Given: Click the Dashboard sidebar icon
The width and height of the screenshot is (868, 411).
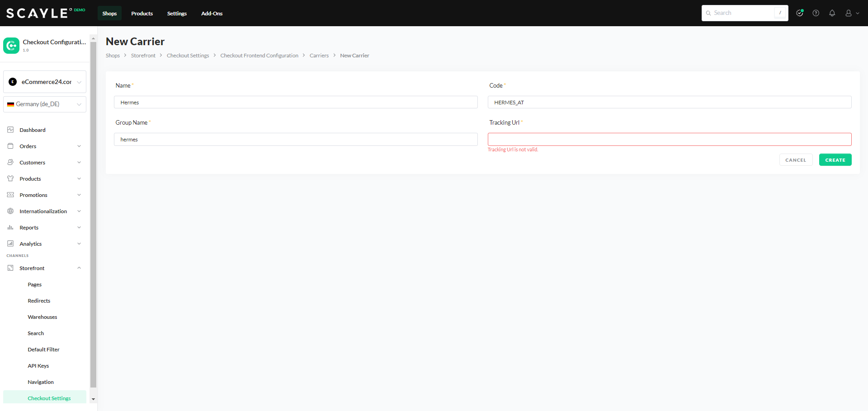Looking at the screenshot, I should [x=10, y=130].
